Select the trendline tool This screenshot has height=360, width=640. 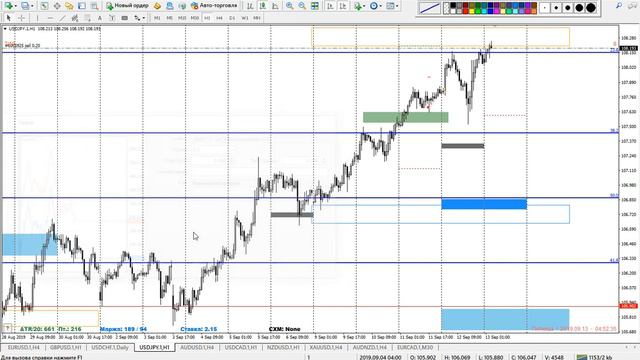pos(62,18)
